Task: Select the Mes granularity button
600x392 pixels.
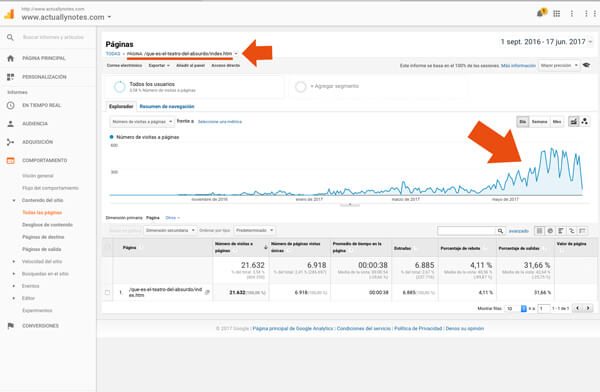Action: tap(557, 122)
